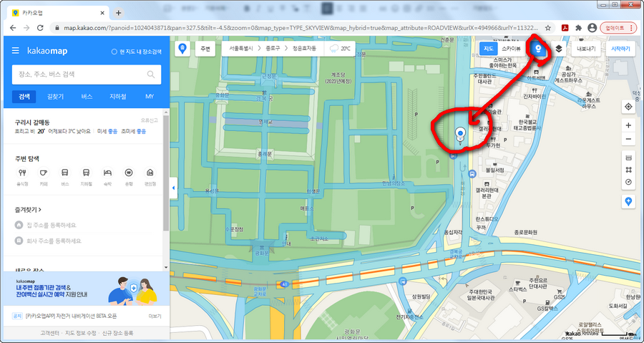Image resolution: width=644 pixels, height=343 pixels.
Task: Click 집 주소를 등록하세요 entry
Action: (x=52, y=225)
